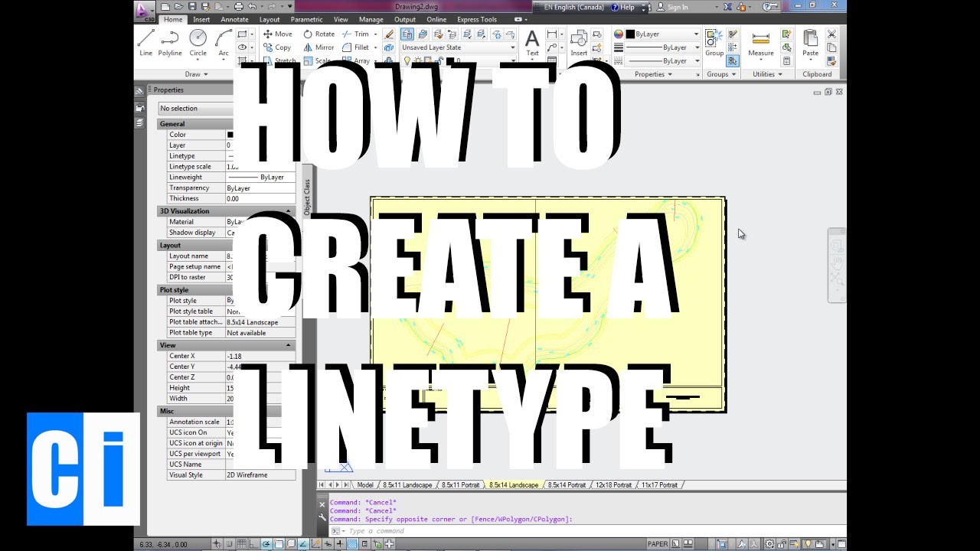This screenshot has height=551, width=980.
Task: Switch to the Parametric ribbon tab
Action: click(306, 19)
